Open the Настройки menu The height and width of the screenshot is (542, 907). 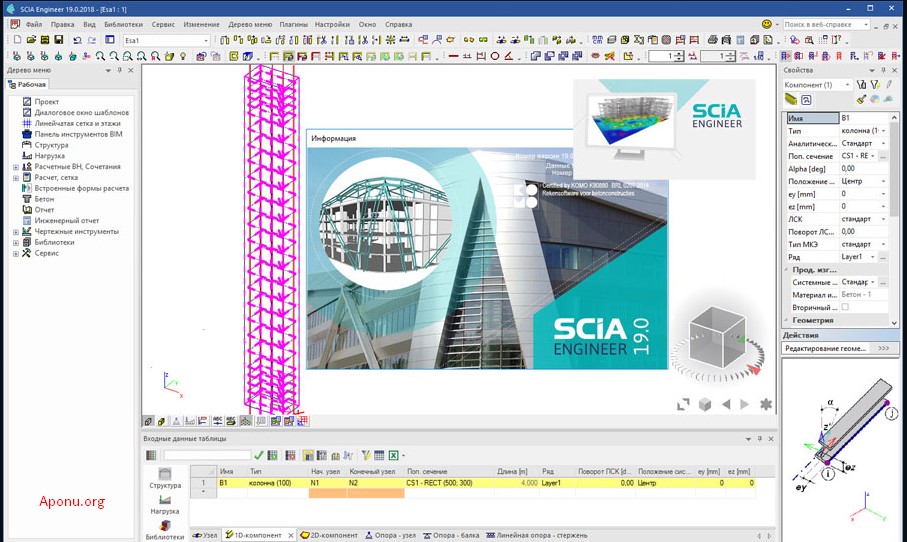point(332,24)
